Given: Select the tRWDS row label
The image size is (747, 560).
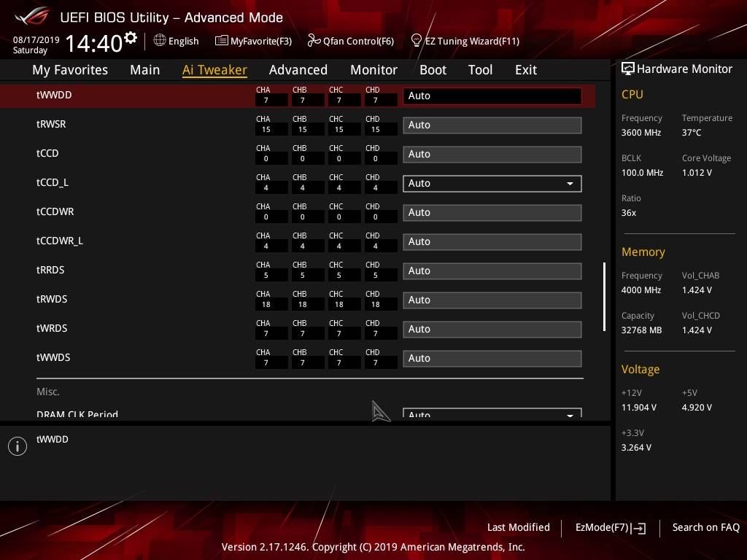Looking at the screenshot, I should pos(52,299).
